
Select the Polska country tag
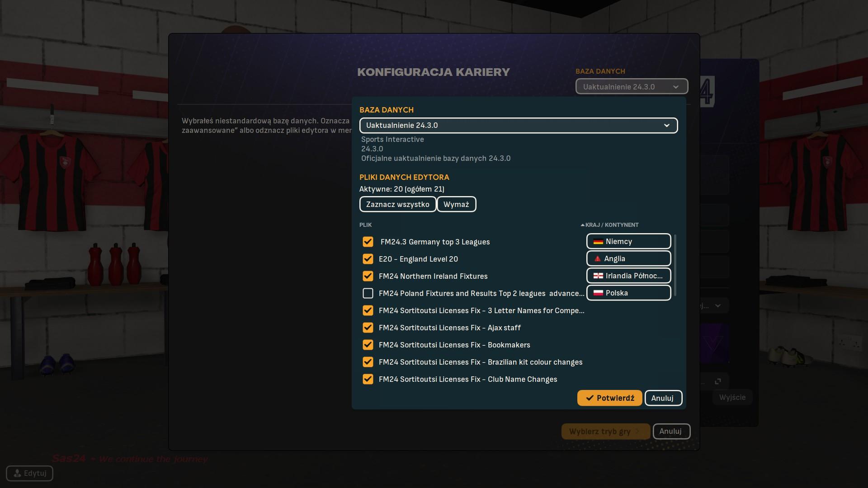click(x=628, y=293)
